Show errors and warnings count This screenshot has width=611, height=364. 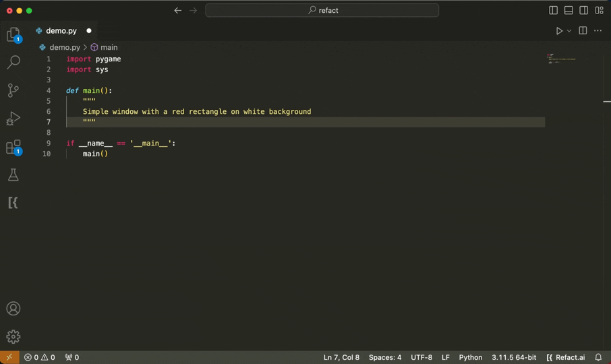(39, 357)
